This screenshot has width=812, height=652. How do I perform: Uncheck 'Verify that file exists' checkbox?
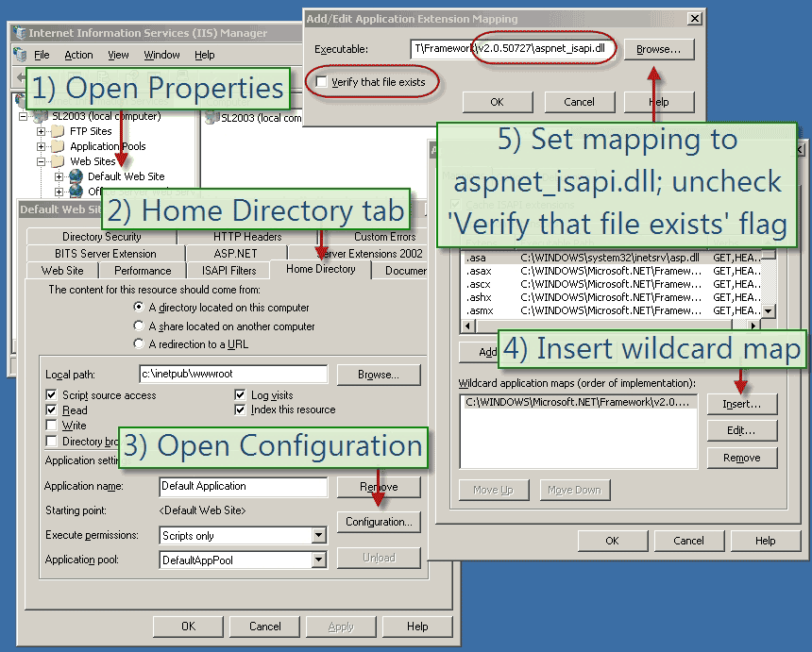322,82
